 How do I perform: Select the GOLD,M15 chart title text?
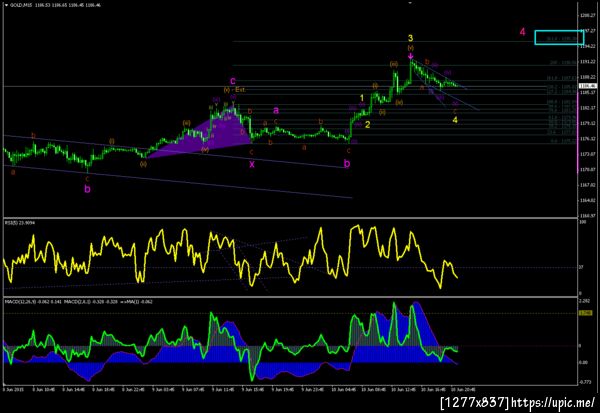(x=20, y=5)
